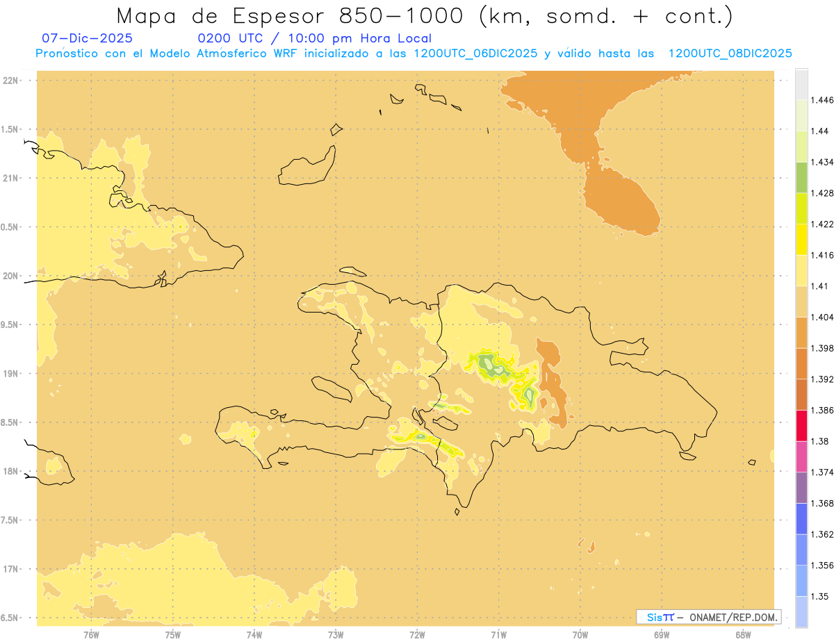834x644 pixels.
Task: Click the 22N latitude label
Action: [x=10, y=81]
